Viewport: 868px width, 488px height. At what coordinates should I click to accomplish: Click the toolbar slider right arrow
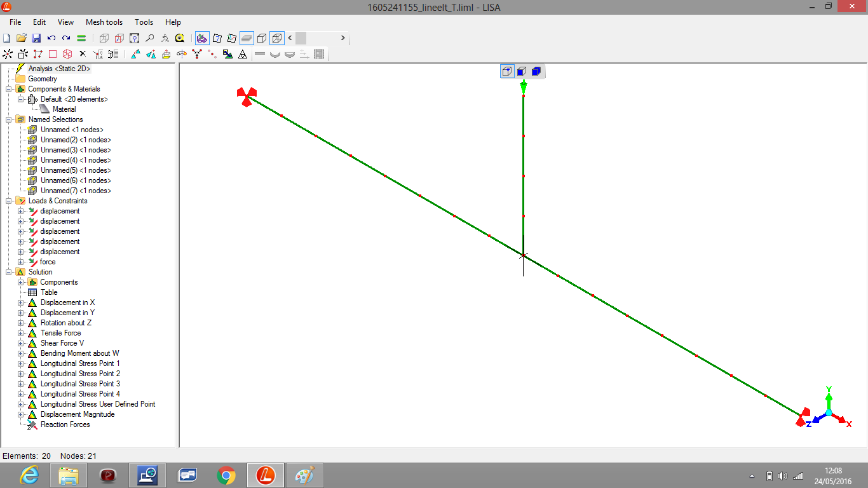point(343,38)
